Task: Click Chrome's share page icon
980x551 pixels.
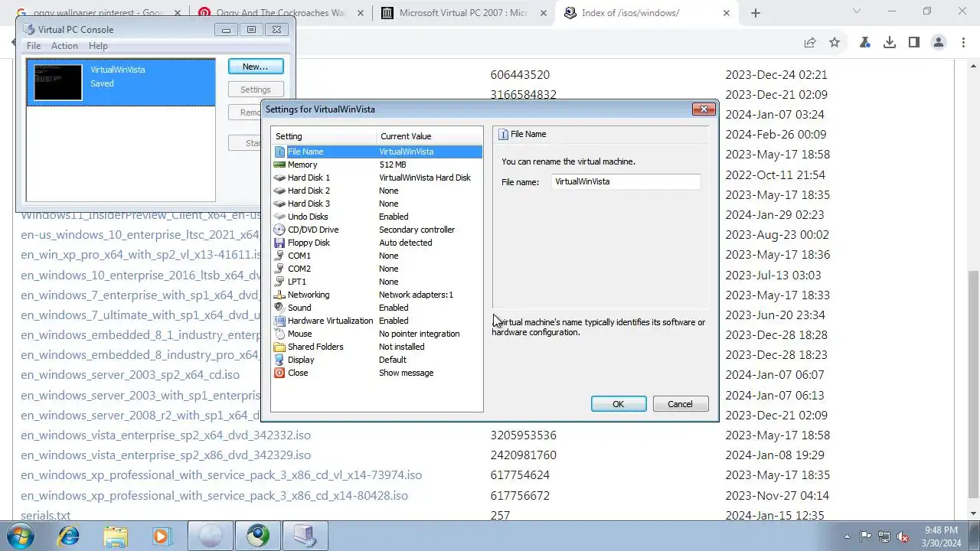Action: pos(809,43)
